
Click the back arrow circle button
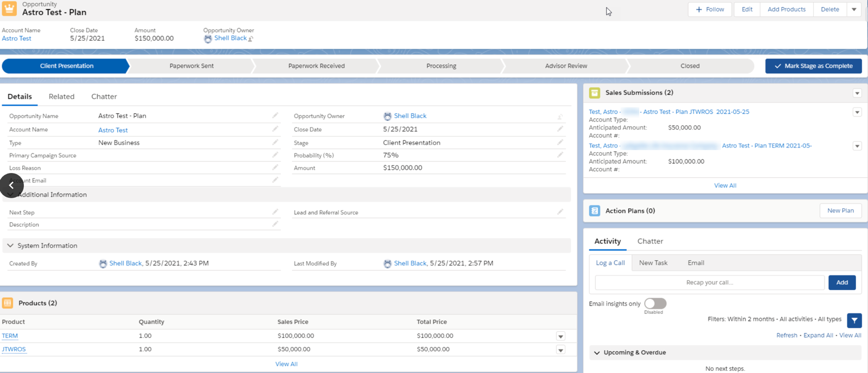pyautogui.click(x=11, y=185)
